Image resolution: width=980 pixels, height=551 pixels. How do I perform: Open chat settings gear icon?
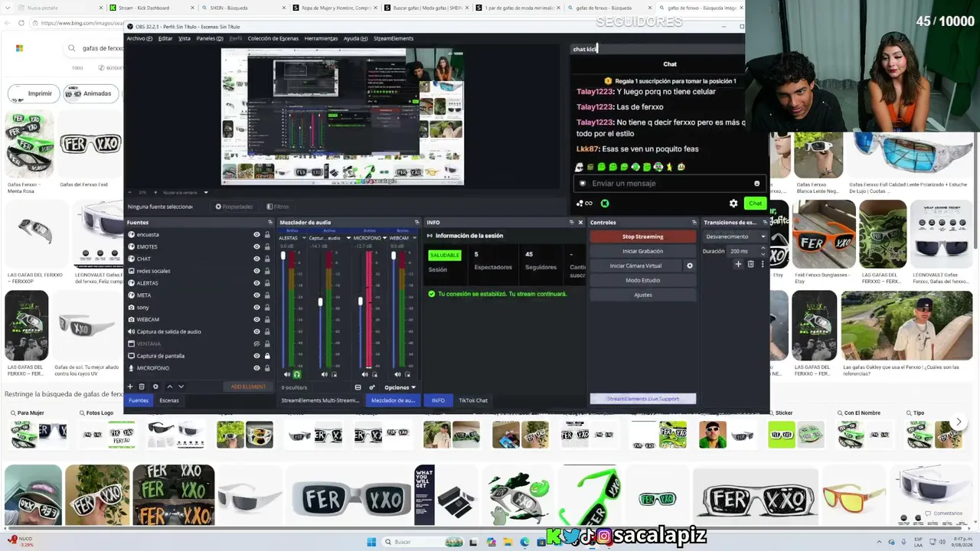tap(733, 204)
